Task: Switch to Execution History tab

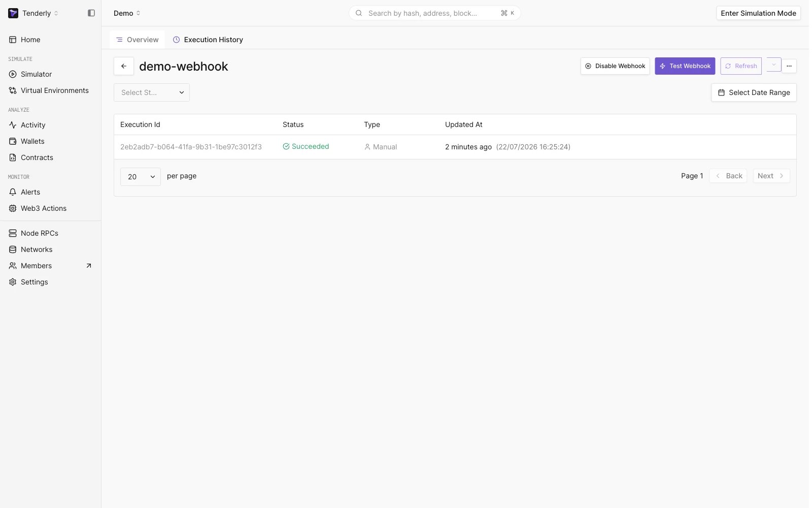Action: pyautogui.click(x=208, y=40)
